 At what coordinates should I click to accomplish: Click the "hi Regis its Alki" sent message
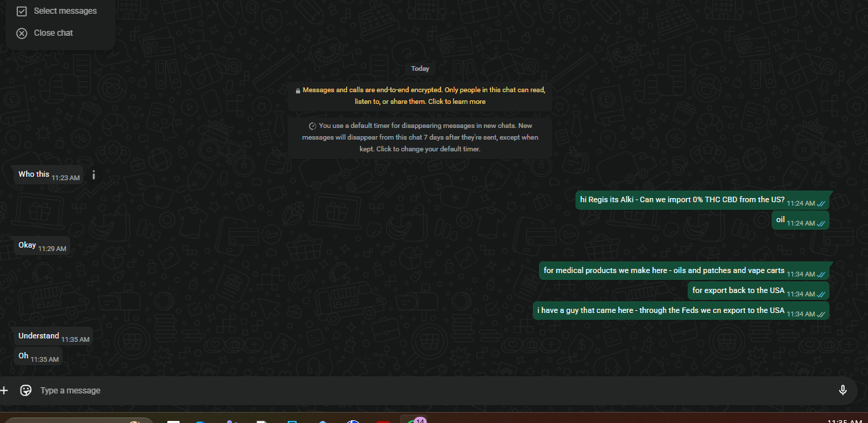(681, 200)
